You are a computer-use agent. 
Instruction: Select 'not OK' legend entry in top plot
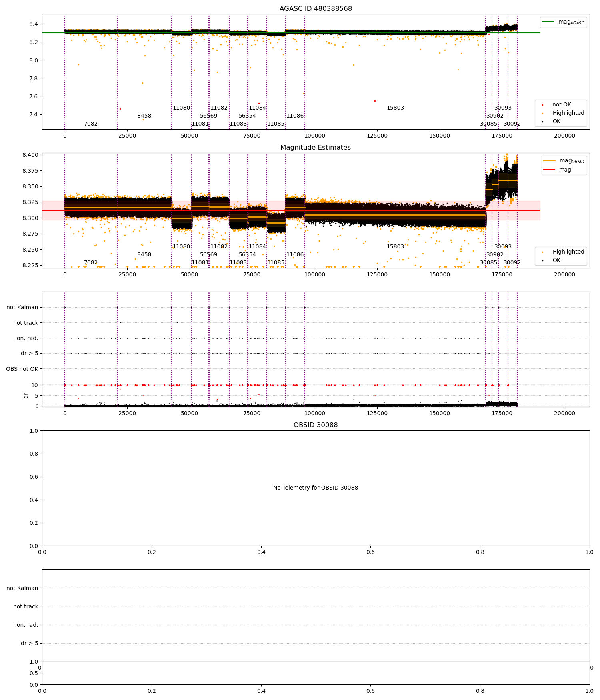(x=562, y=104)
